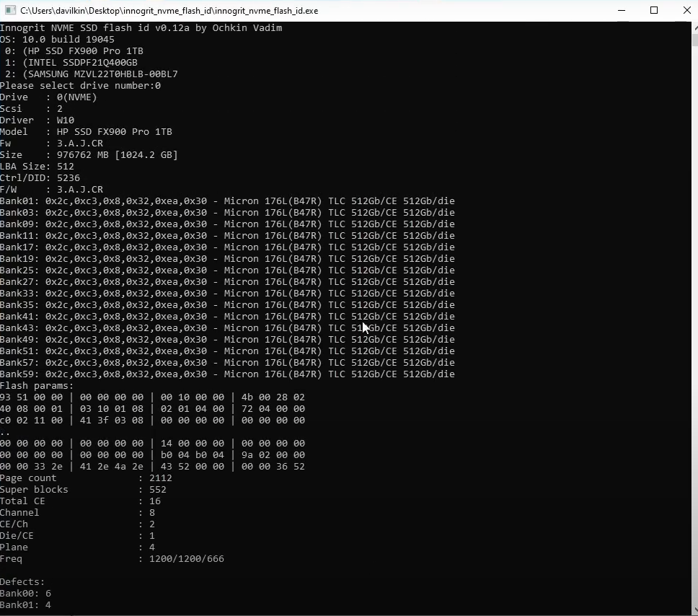Click the Bank35 flash ID row
698x616 pixels.
click(227, 306)
